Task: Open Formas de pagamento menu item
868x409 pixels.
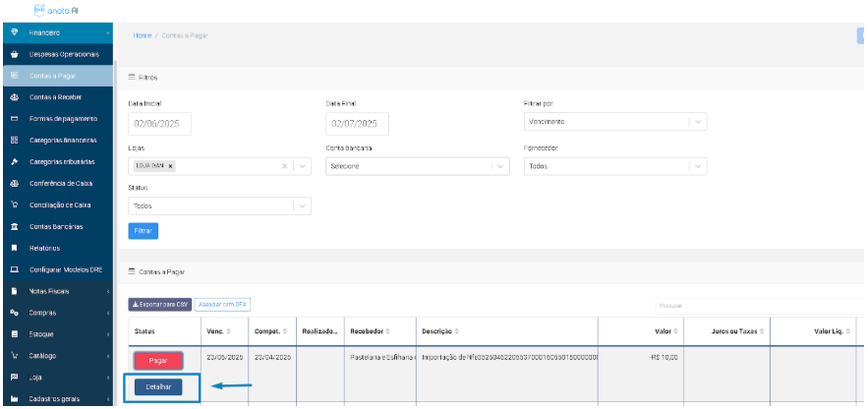Action: coord(57,119)
